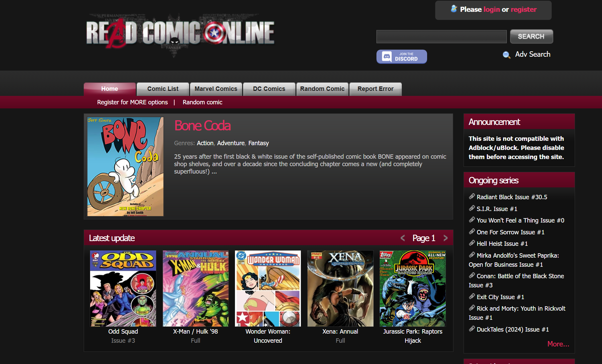
Task: Click the SEARCH button
Action: tap(531, 36)
